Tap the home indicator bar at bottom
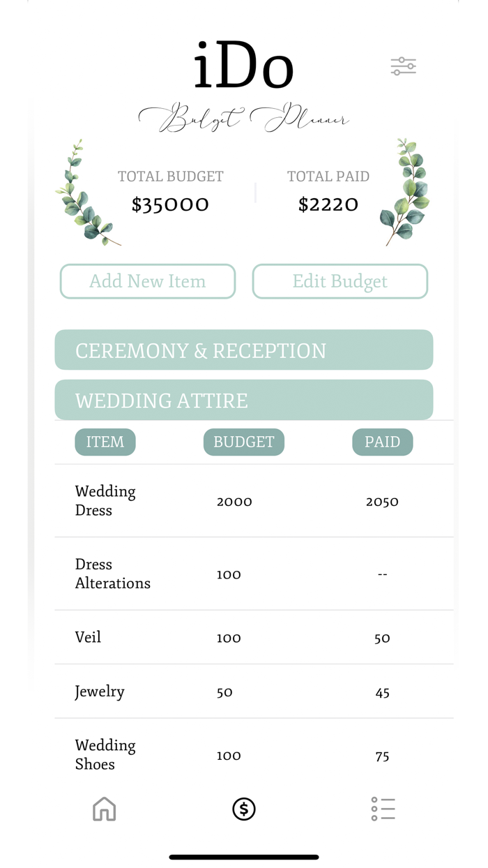Image resolution: width=488 pixels, height=868 pixels. 243,856
